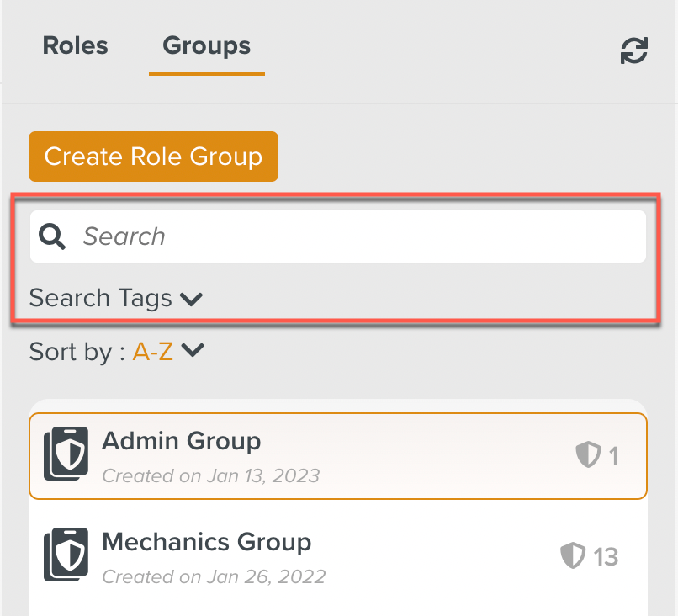Screen dimensions: 678x616
Task: Select the Mechanics Group entry
Action: (x=336, y=555)
